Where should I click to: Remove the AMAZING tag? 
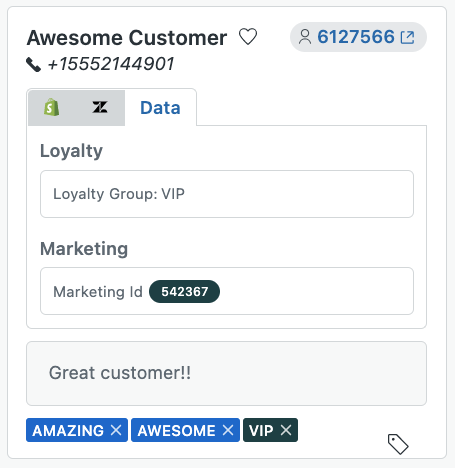[116, 430]
